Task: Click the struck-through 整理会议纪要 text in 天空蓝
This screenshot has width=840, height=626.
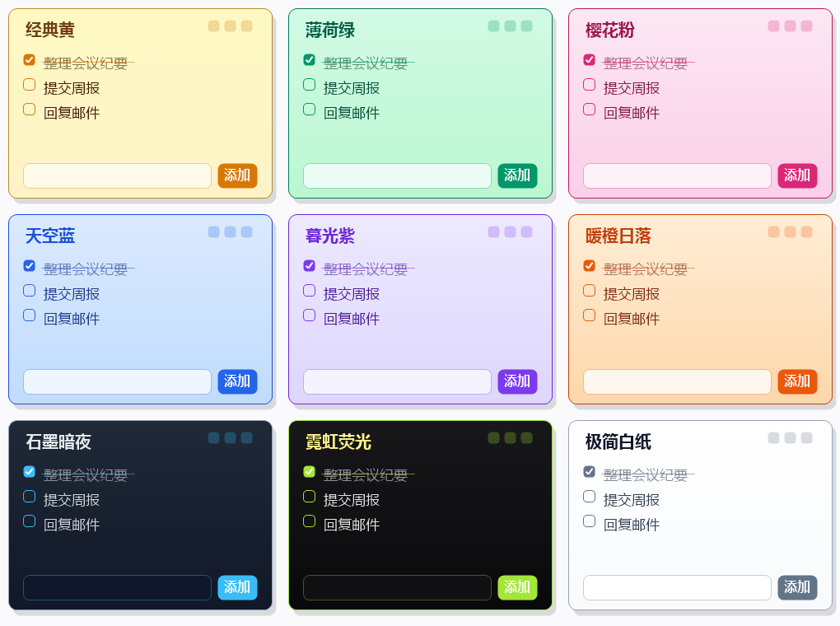Action: [85, 269]
